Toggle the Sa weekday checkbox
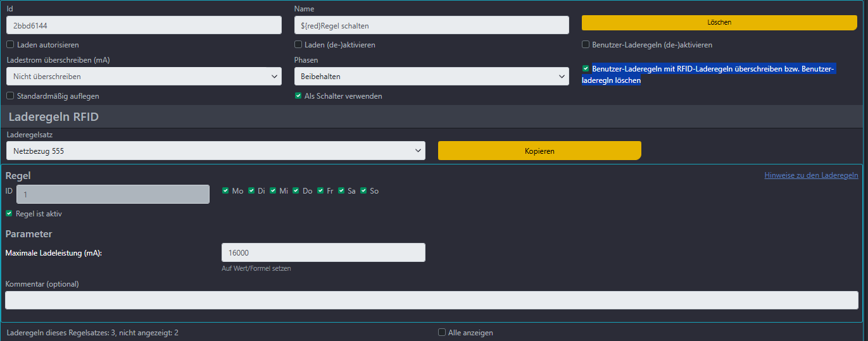This screenshot has height=341, width=868. 341,190
